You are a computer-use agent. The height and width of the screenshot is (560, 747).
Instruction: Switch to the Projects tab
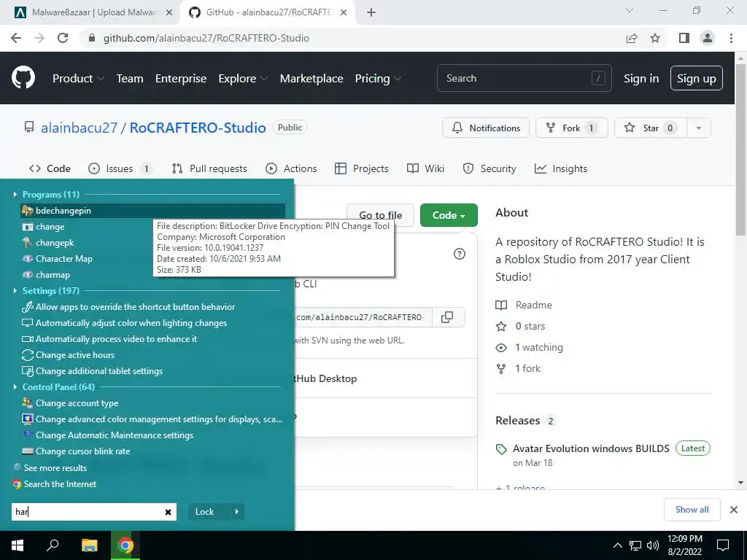362,168
